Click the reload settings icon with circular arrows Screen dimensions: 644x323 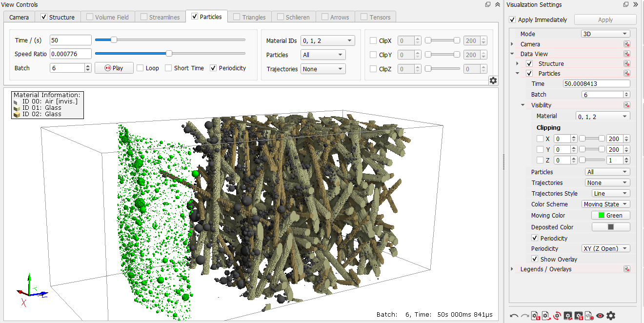pos(556,316)
